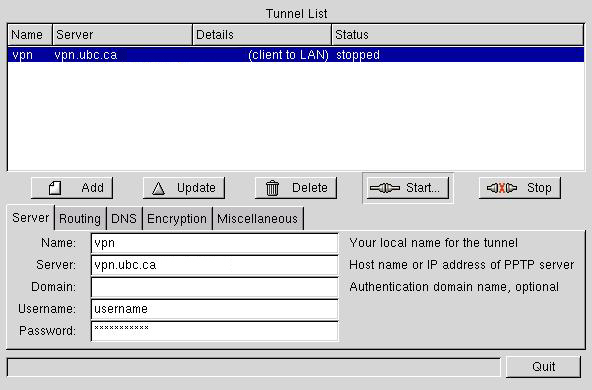Click the Status column header
Viewport: 592px width, 390px height.
pos(458,35)
